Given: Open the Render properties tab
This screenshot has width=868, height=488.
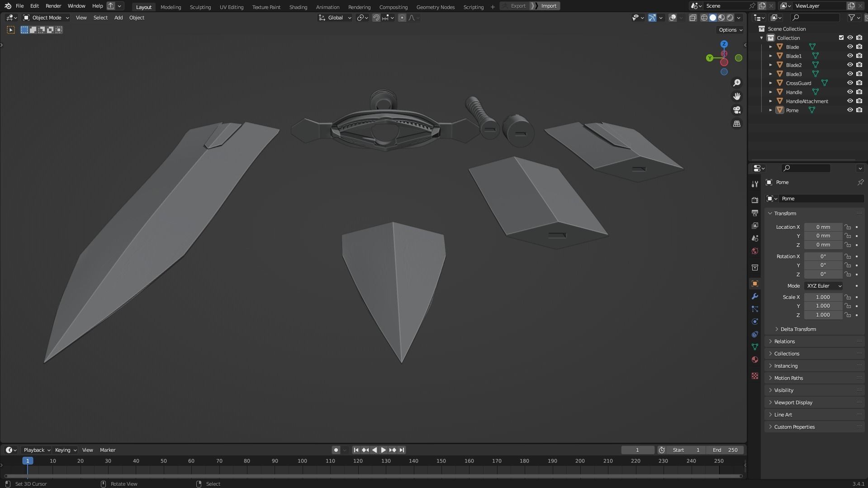Looking at the screenshot, I should (x=754, y=200).
